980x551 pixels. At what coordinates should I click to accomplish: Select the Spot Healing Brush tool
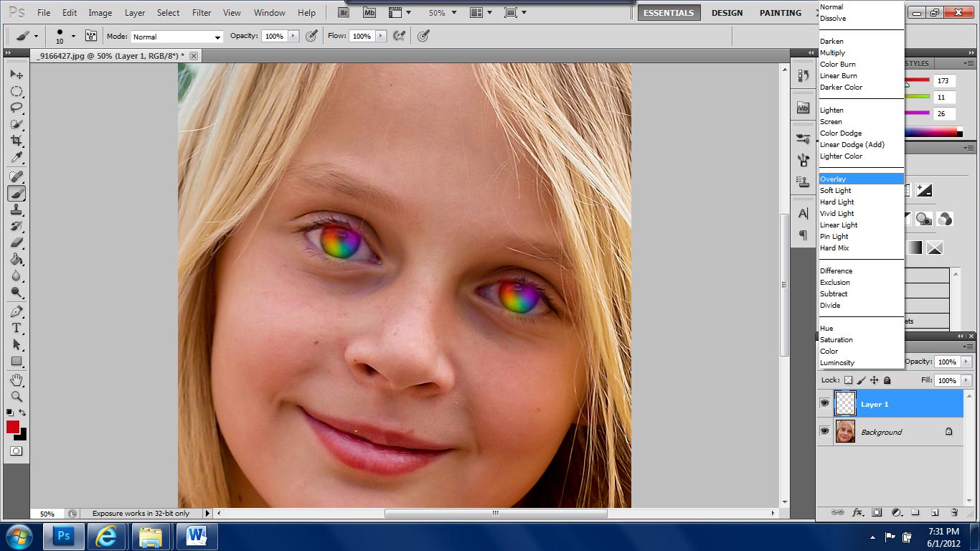point(17,176)
